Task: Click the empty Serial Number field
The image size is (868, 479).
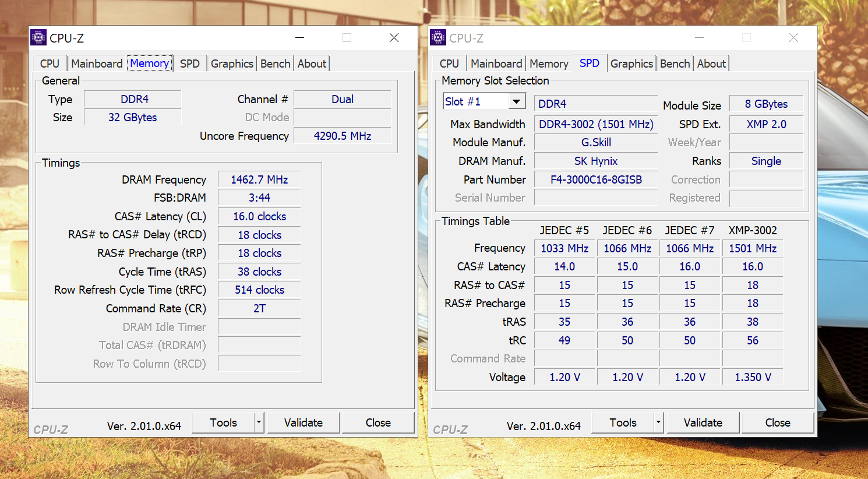Action: pyautogui.click(x=596, y=198)
